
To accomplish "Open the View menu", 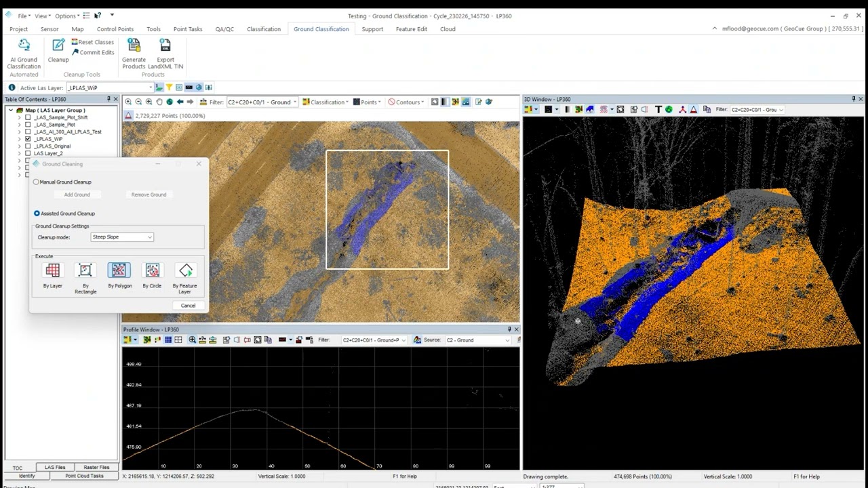I will point(41,16).
